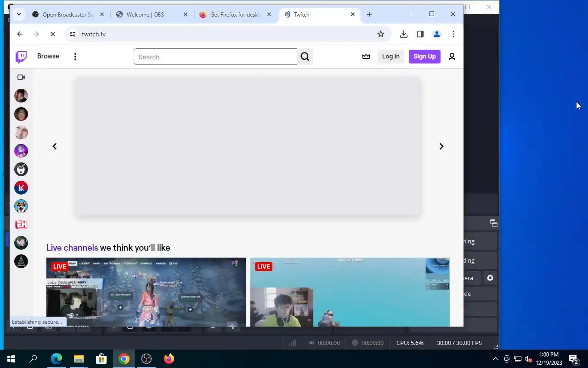The height and width of the screenshot is (368, 588).
Task: Open the first LIVE stream thumbnail
Action: [146, 292]
